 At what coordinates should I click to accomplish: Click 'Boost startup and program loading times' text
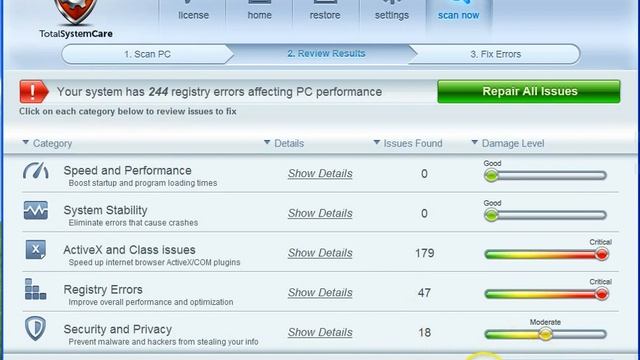pyautogui.click(x=142, y=183)
